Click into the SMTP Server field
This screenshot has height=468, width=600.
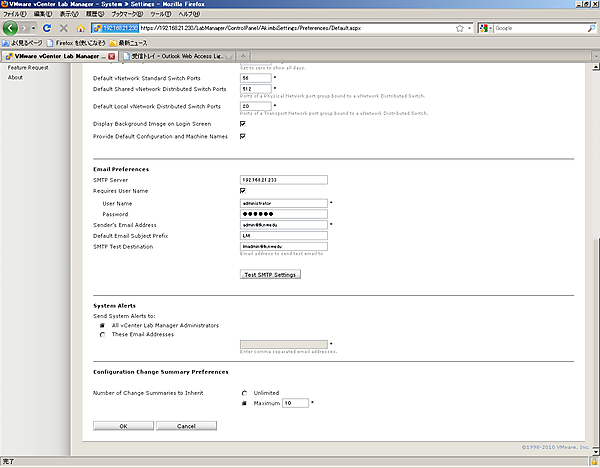click(285, 180)
